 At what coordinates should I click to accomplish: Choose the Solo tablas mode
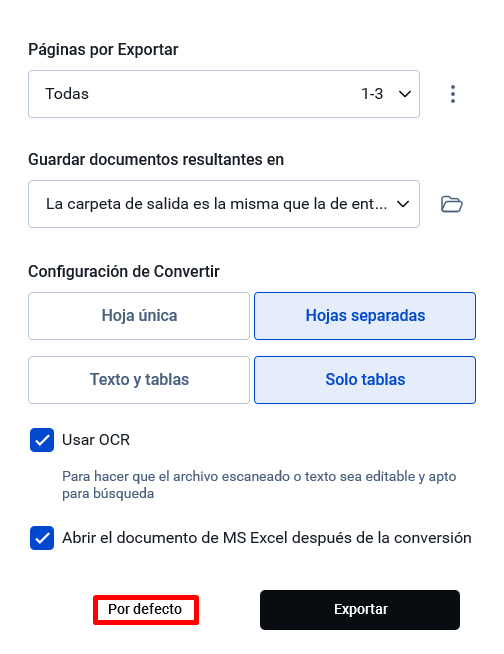tap(365, 380)
